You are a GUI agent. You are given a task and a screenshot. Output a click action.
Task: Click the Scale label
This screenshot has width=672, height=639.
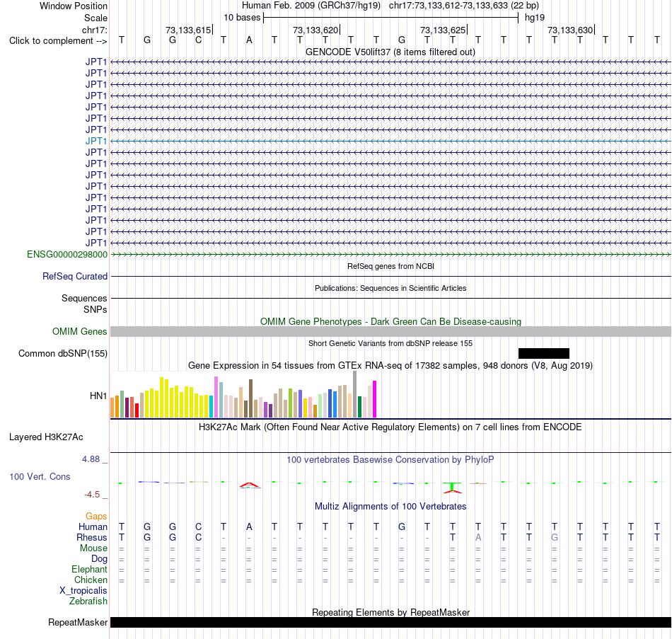(x=95, y=18)
